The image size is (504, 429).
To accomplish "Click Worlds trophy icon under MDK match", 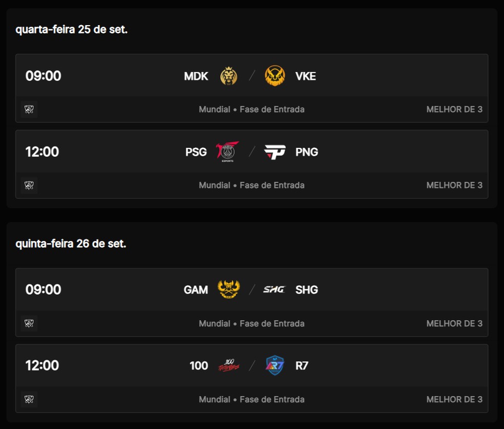I will [x=29, y=109].
